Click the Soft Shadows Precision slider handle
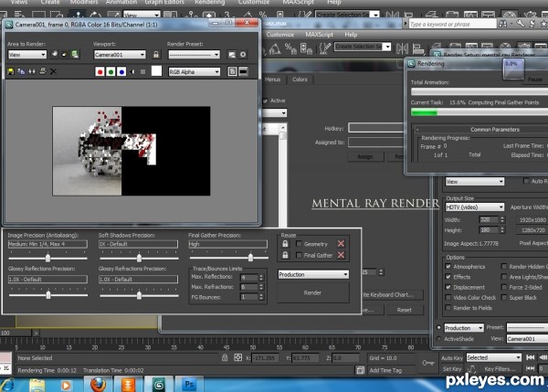Screen dimensions: 548x392 139,258
